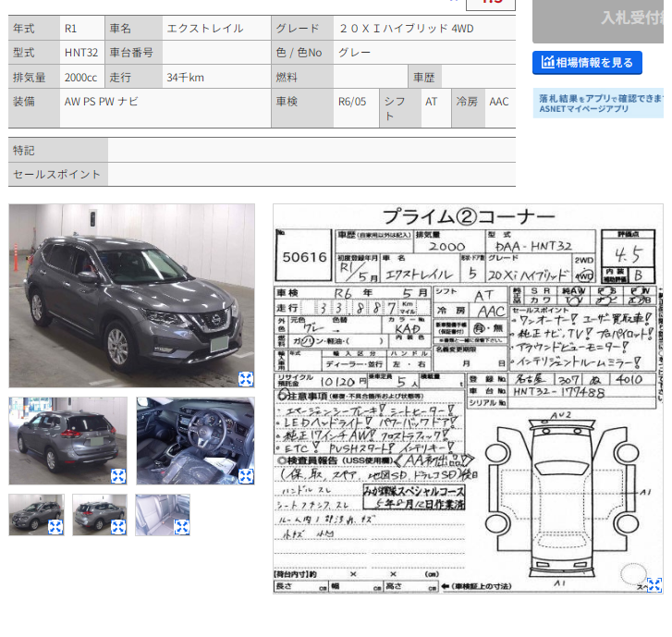Click the 車台番号 label cell
This screenshot has height=637, width=672.
(133, 53)
